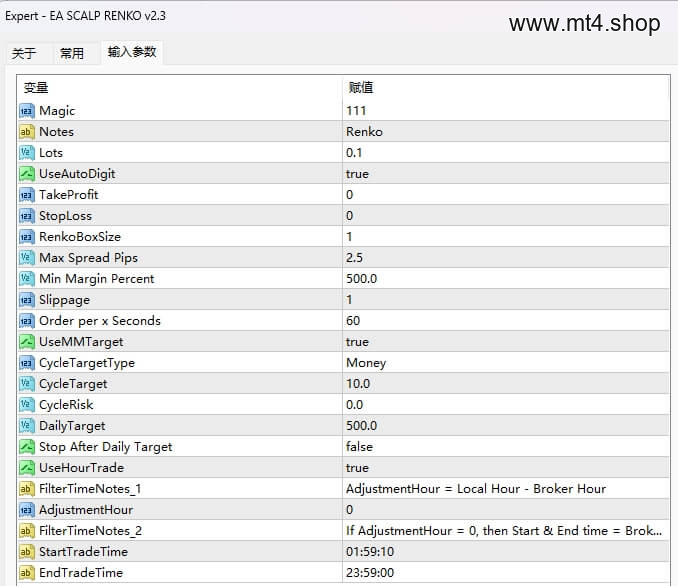678x586 pixels.
Task: Select the Stop After Daily Target label
Action: click(x=106, y=447)
